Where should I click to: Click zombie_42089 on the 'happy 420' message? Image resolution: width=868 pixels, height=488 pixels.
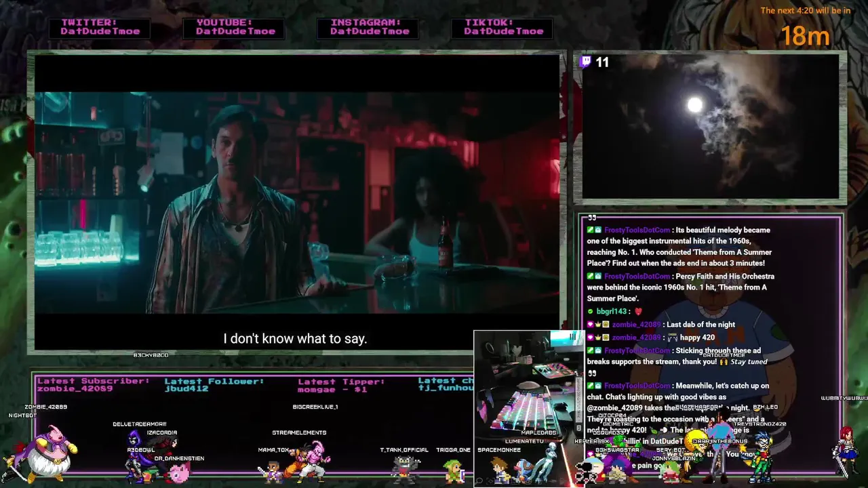pos(636,338)
